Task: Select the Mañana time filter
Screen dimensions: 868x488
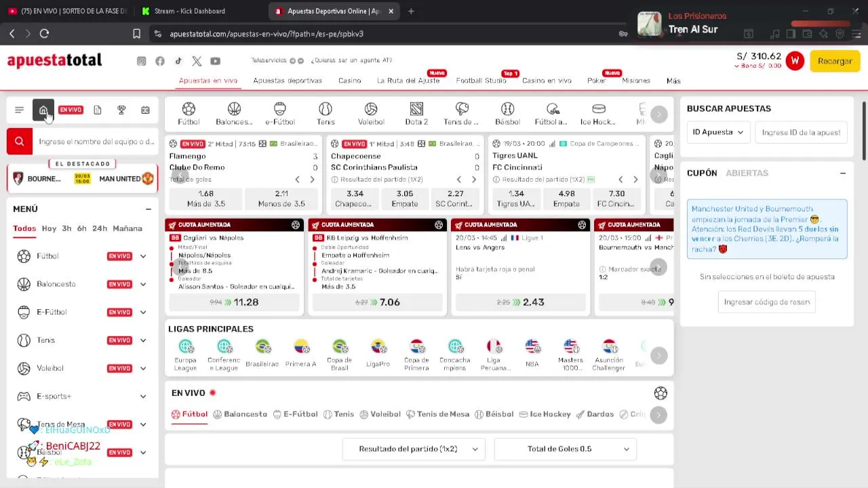Action: [x=127, y=228]
